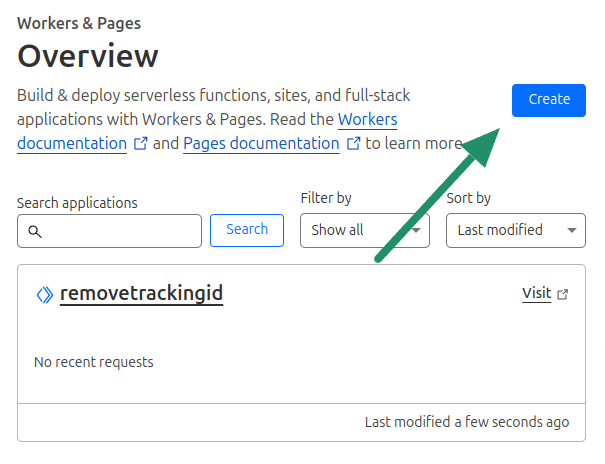
Task: Click the Filter by label
Action: pos(326,198)
